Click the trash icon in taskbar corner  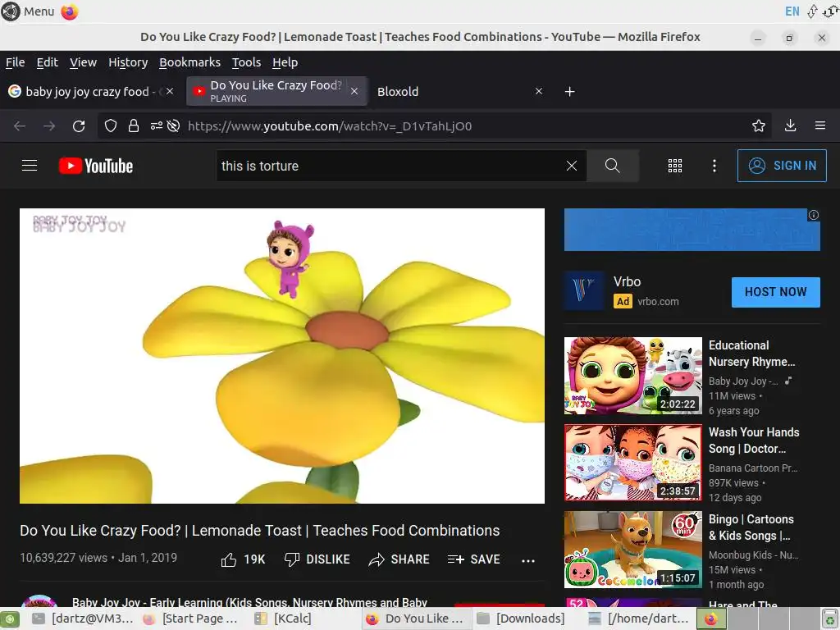(x=830, y=619)
